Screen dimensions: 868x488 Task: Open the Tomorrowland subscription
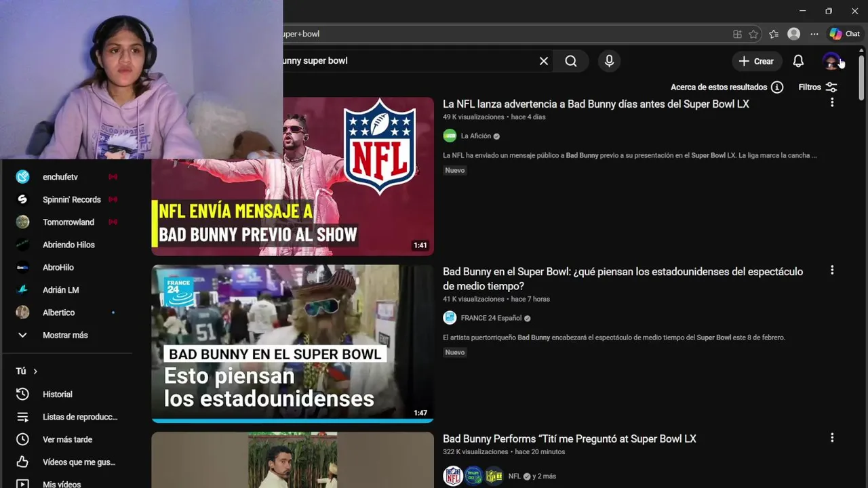pyautogui.click(x=68, y=222)
